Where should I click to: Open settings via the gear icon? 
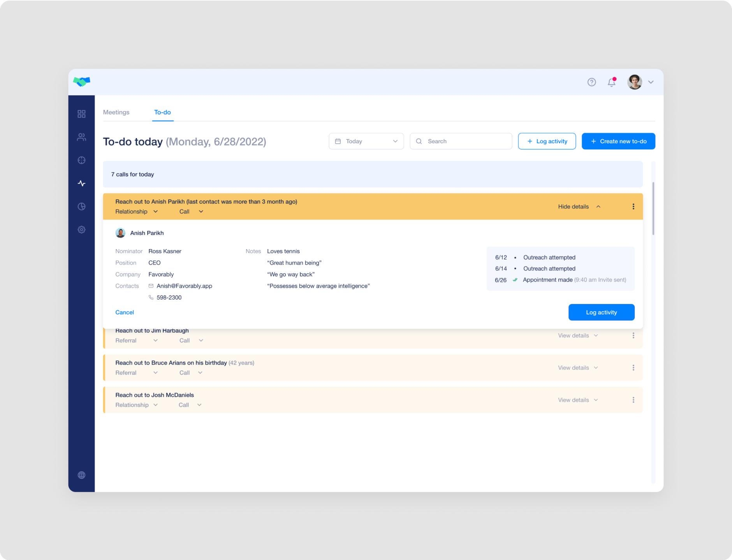pos(81,230)
